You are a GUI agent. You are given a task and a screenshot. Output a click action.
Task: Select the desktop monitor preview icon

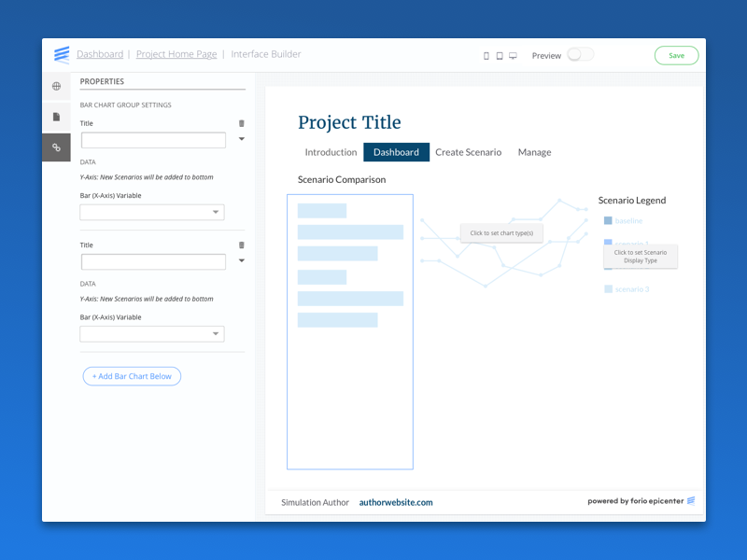(513, 56)
